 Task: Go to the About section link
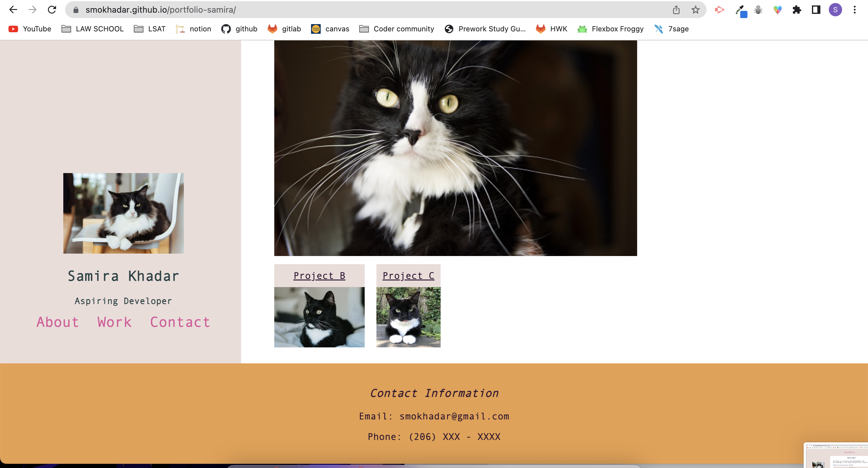tap(58, 322)
